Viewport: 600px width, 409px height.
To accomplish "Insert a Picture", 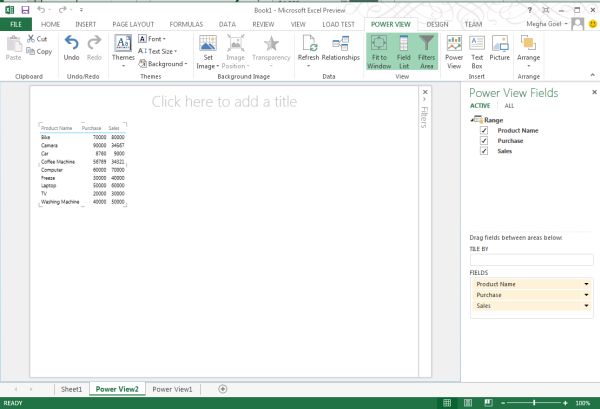I will (x=500, y=48).
